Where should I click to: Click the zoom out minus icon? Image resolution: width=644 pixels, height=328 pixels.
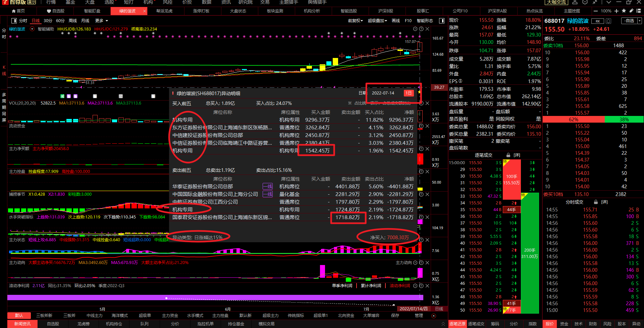click(596, 11)
